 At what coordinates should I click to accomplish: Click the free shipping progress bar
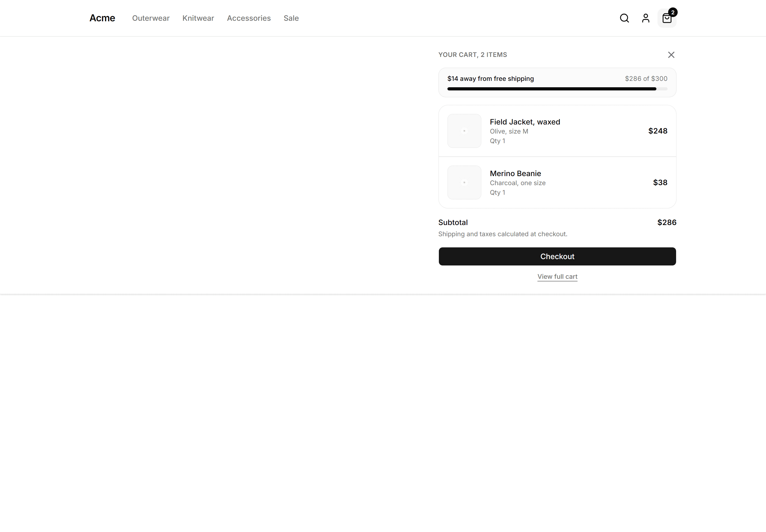click(557, 89)
